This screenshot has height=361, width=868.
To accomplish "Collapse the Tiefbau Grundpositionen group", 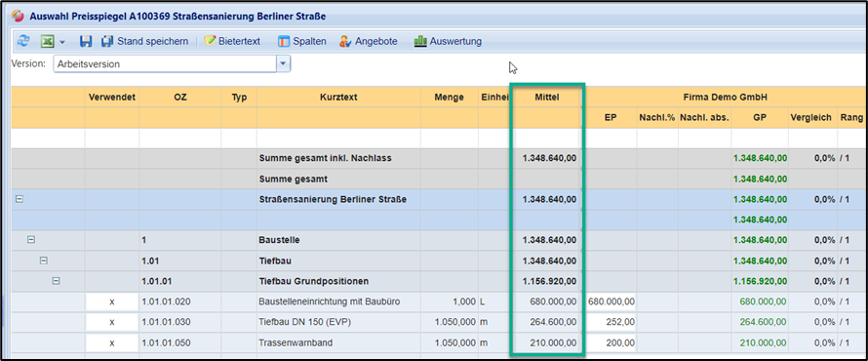I will [56, 281].
